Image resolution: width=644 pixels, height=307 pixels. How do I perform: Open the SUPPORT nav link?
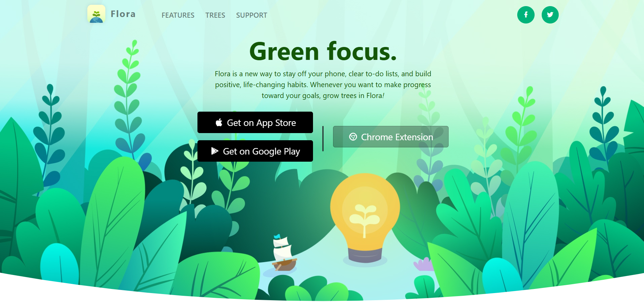(x=251, y=15)
